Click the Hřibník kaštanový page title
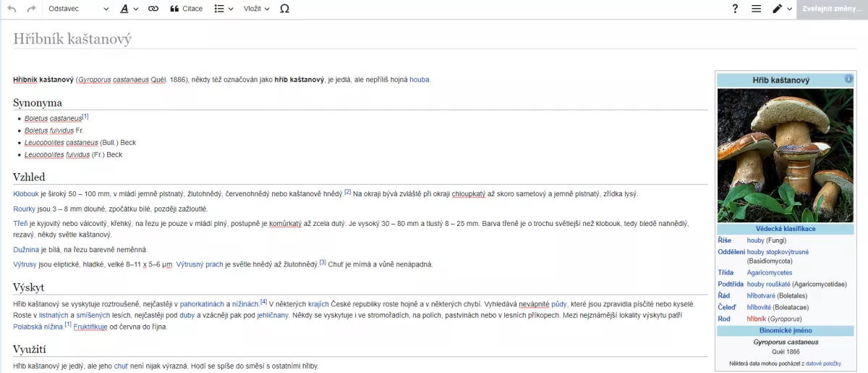Viewport: 868px width, 373px height. 72,39
